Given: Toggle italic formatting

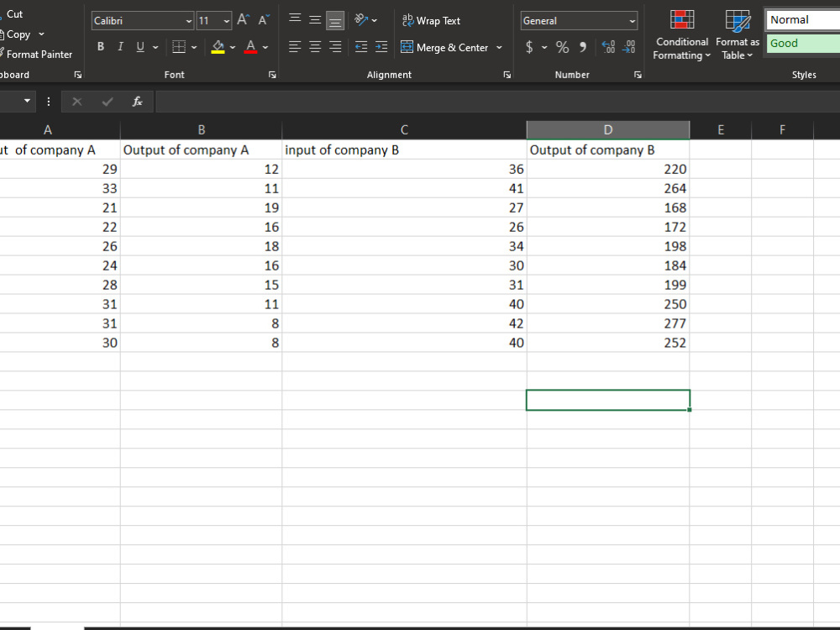Looking at the screenshot, I should coord(120,47).
